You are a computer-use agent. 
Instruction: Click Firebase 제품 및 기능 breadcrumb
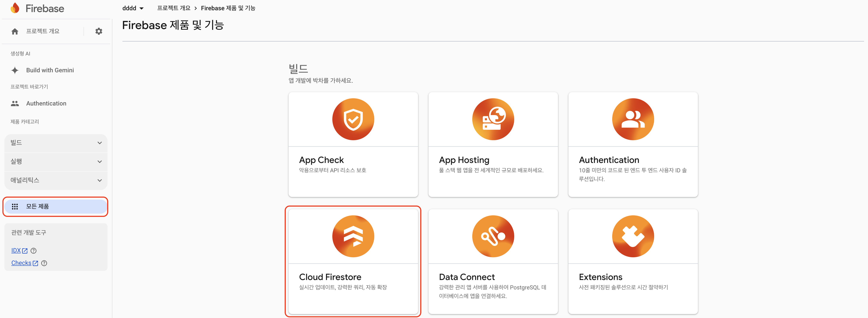[x=228, y=8]
